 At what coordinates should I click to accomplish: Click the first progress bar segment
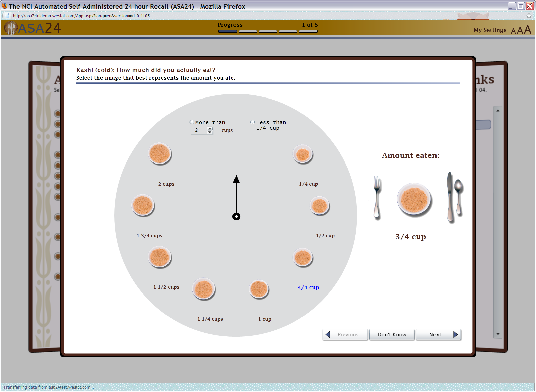pos(228,31)
